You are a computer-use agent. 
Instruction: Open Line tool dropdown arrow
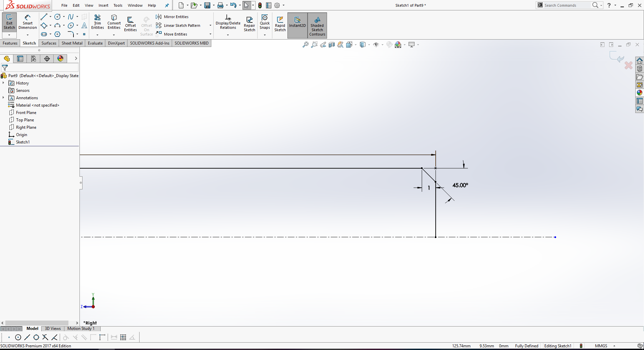(50, 17)
